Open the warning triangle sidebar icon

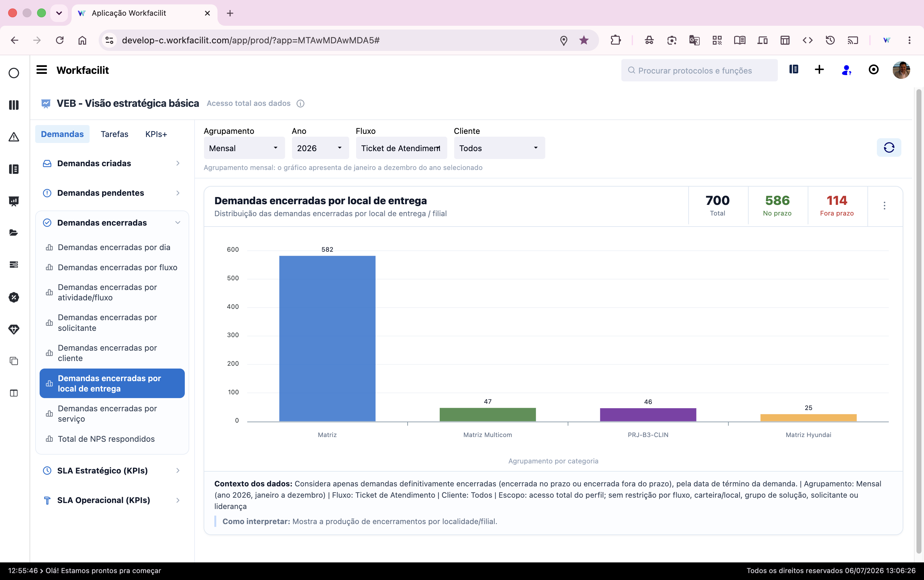click(x=14, y=137)
